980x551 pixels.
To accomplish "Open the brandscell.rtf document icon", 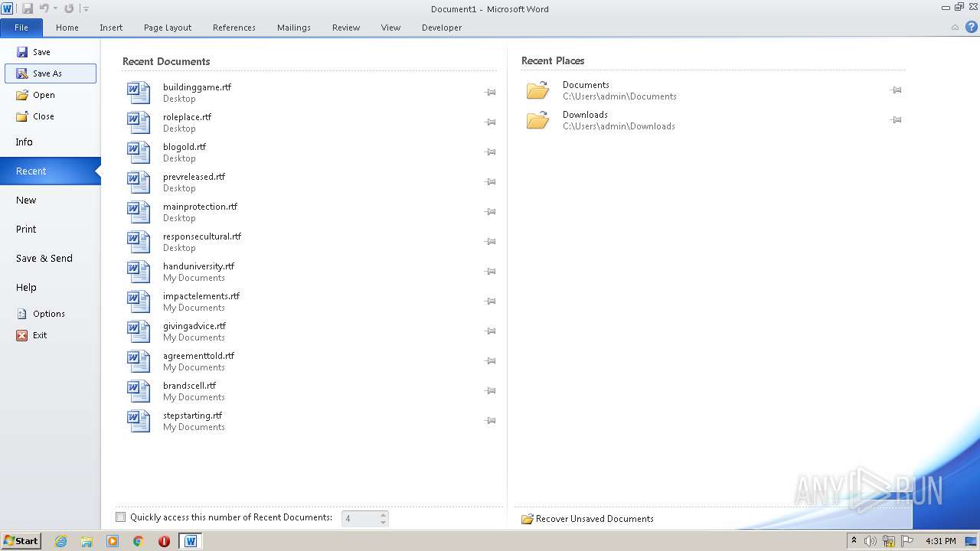I will (139, 391).
